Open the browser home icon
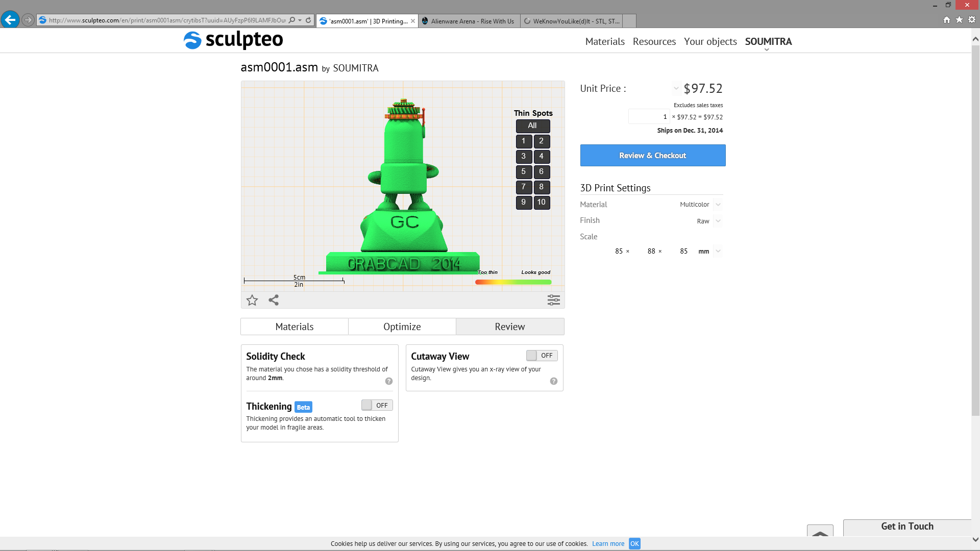Screen dimensions: 980x551 coord(947,20)
